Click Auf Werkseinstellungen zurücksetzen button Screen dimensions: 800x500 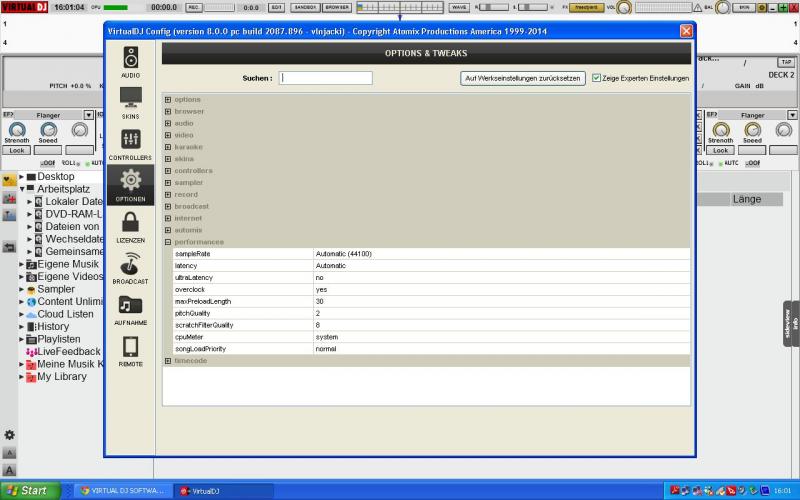[x=522, y=78]
